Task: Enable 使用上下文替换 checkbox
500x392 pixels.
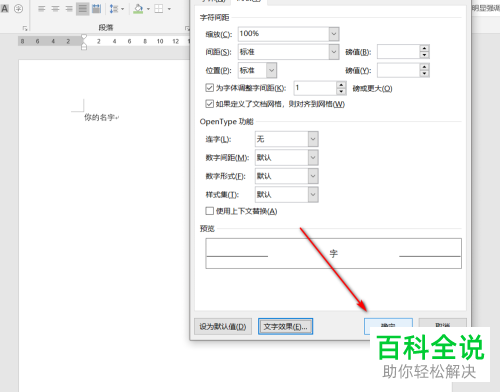Action: tap(209, 211)
